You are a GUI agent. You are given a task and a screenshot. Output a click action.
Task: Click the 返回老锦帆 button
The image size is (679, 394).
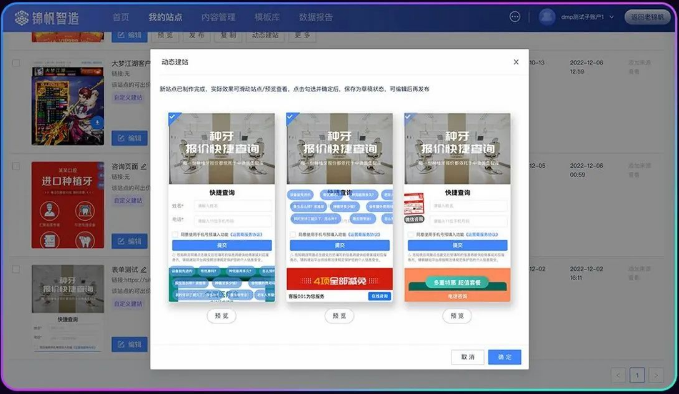pos(647,17)
